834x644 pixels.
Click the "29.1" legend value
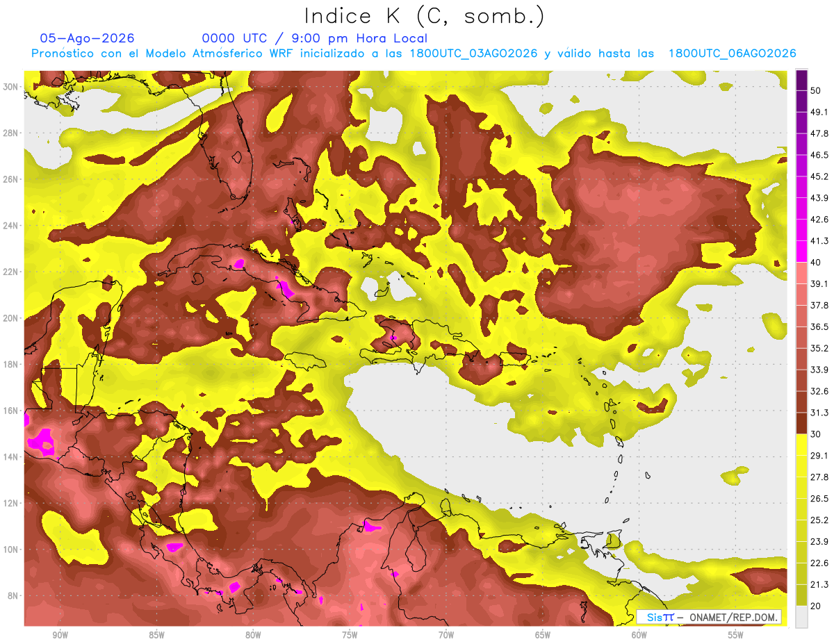[820, 456]
